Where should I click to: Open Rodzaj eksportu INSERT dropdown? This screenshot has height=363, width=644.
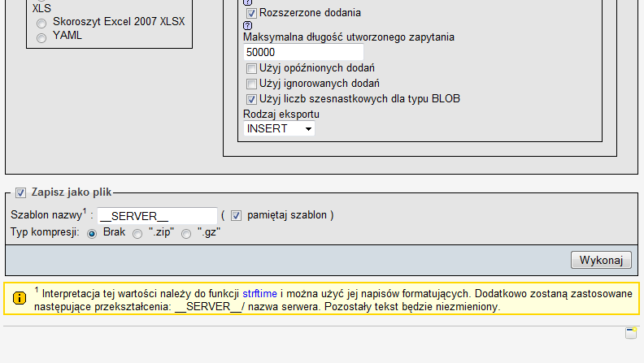(x=279, y=128)
